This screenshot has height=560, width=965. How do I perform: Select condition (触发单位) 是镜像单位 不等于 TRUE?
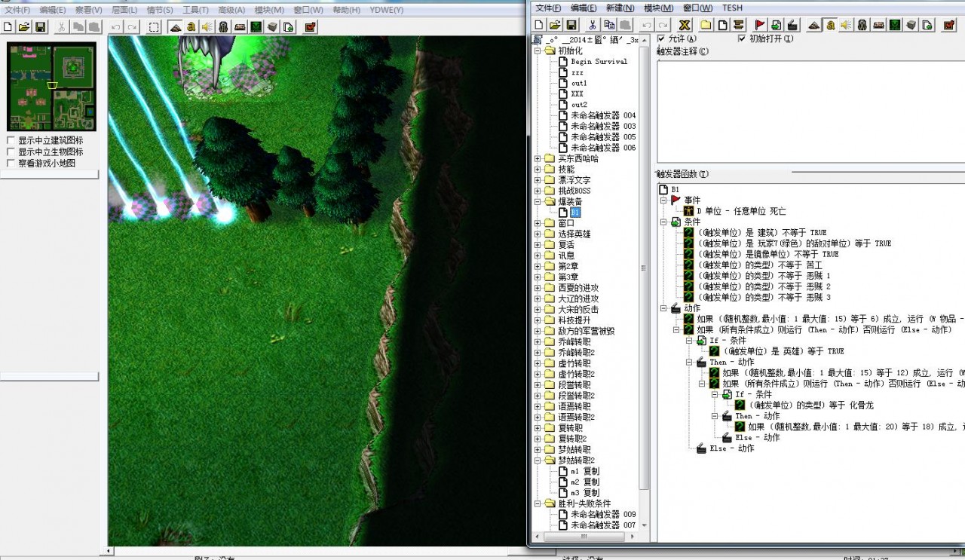(x=769, y=254)
